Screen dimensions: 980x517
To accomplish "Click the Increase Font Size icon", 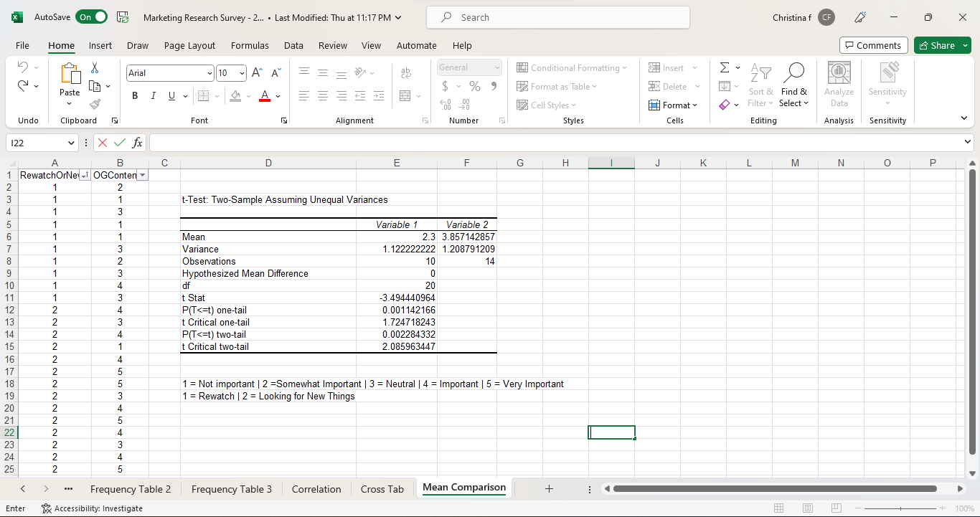I will [257, 72].
